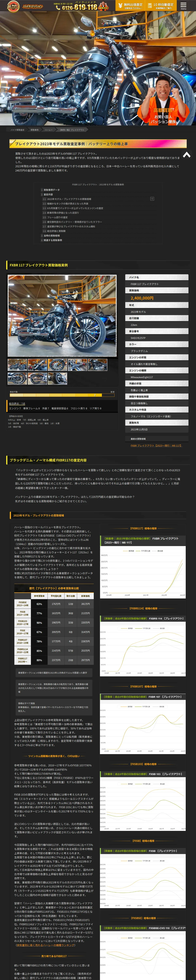
Task: Click the condition rating bar showing 7
Action: pos(62,395)
